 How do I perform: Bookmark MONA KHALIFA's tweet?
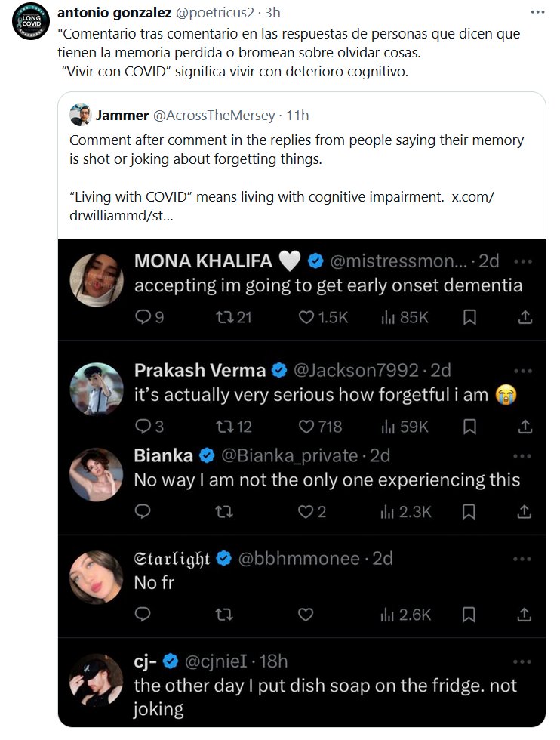click(x=469, y=318)
